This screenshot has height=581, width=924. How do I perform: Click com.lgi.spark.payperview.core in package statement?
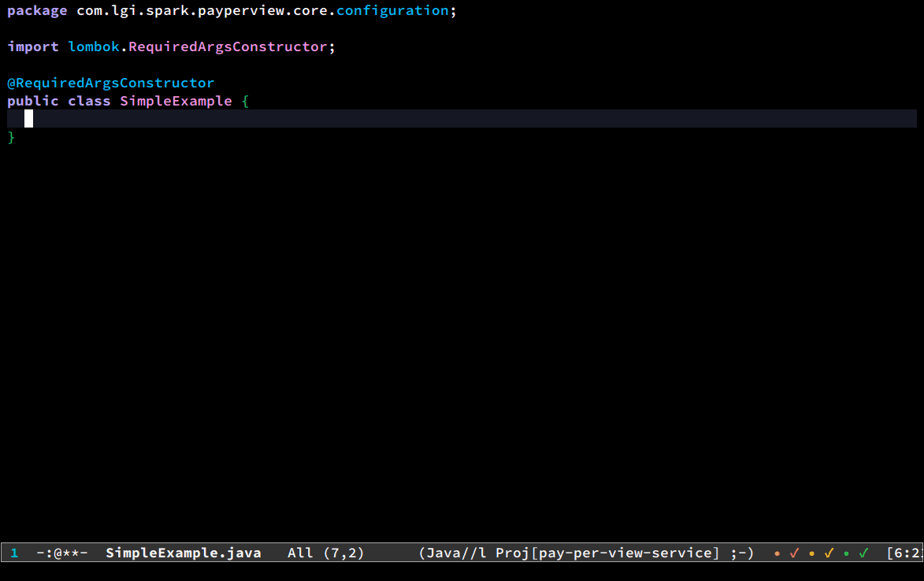(202, 10)
